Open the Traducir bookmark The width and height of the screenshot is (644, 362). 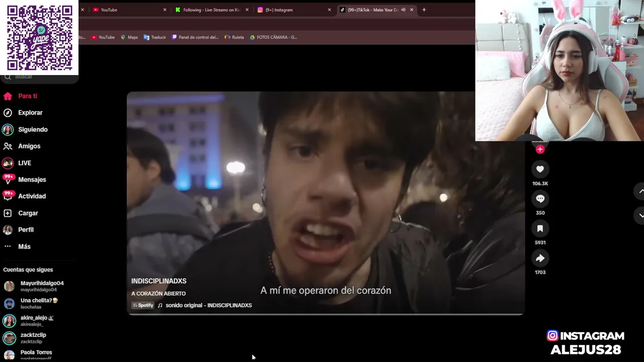tap(155, 37)
